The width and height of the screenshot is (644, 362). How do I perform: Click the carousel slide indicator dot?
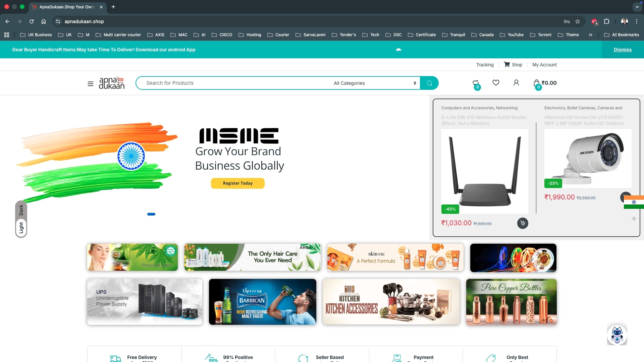tap(151, 214)
